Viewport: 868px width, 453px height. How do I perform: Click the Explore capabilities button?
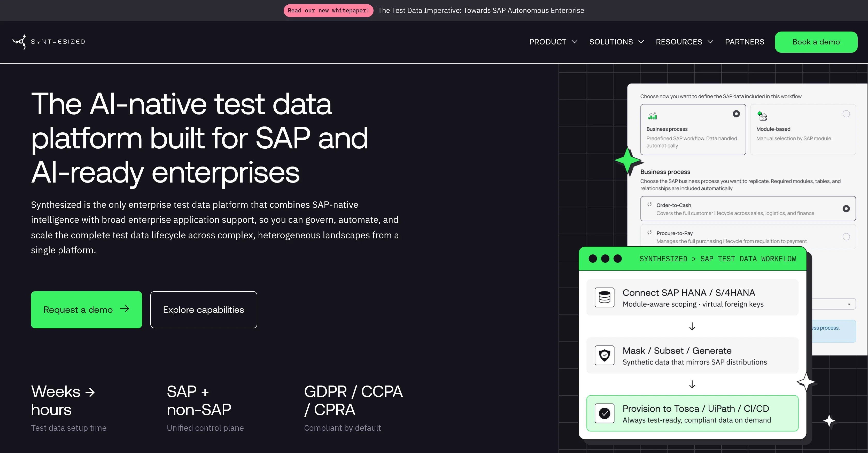[204, 310]
